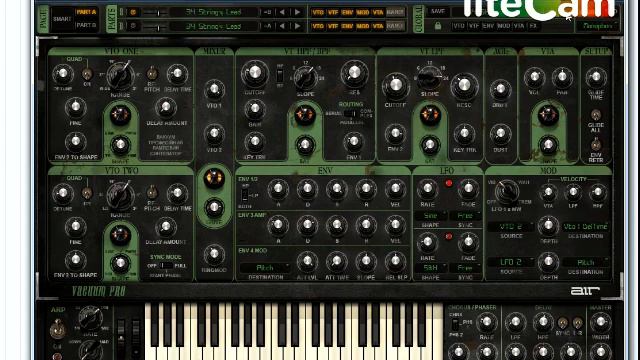Click the VT HPF Slope selector knob

tap(306, 77)
